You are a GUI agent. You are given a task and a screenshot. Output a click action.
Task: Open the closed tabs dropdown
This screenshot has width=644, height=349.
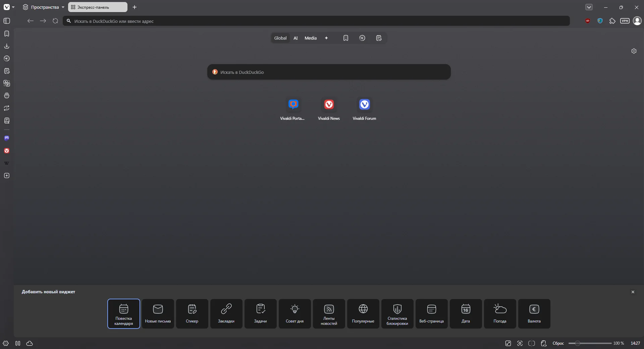589,7
